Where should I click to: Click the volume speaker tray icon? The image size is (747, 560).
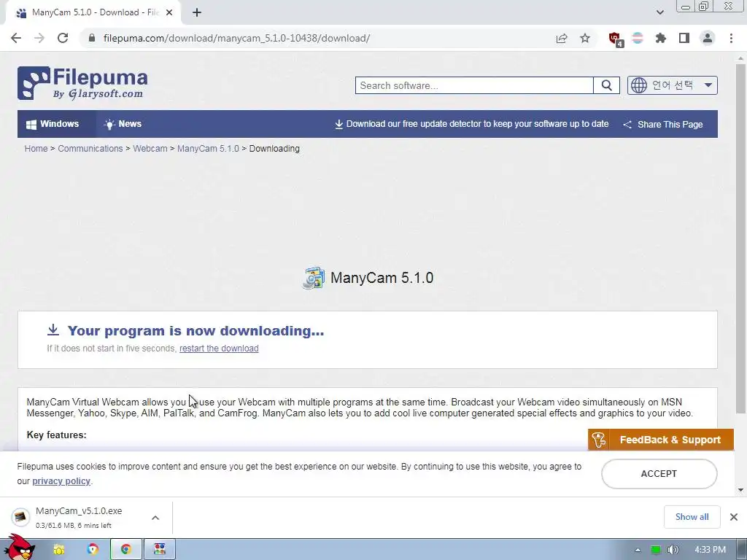673,550
